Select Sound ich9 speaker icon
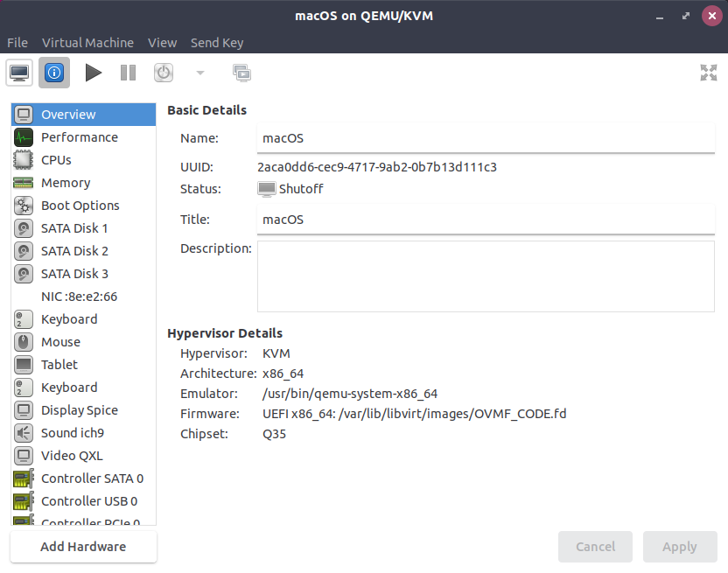The width and height of the screenshot is (728, 573). point(24,433)
